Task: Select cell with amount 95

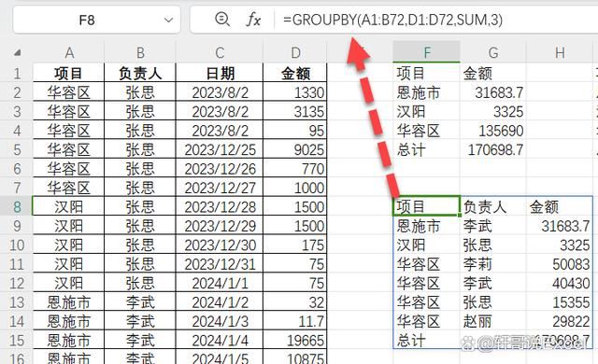Action: coord(295,131)
